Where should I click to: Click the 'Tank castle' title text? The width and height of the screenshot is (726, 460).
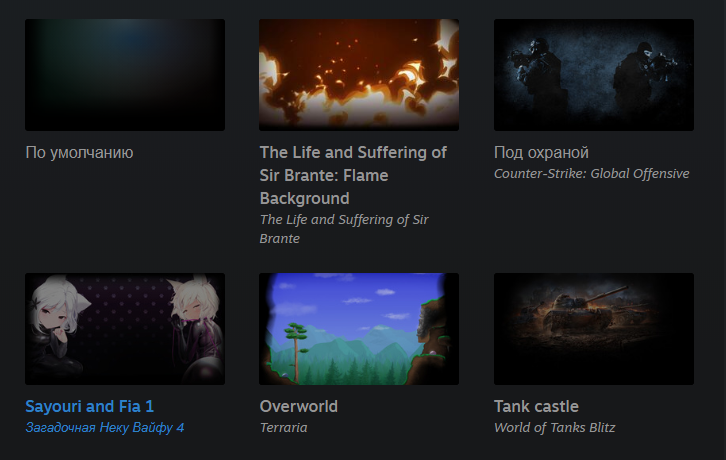(x=536, y=406)
